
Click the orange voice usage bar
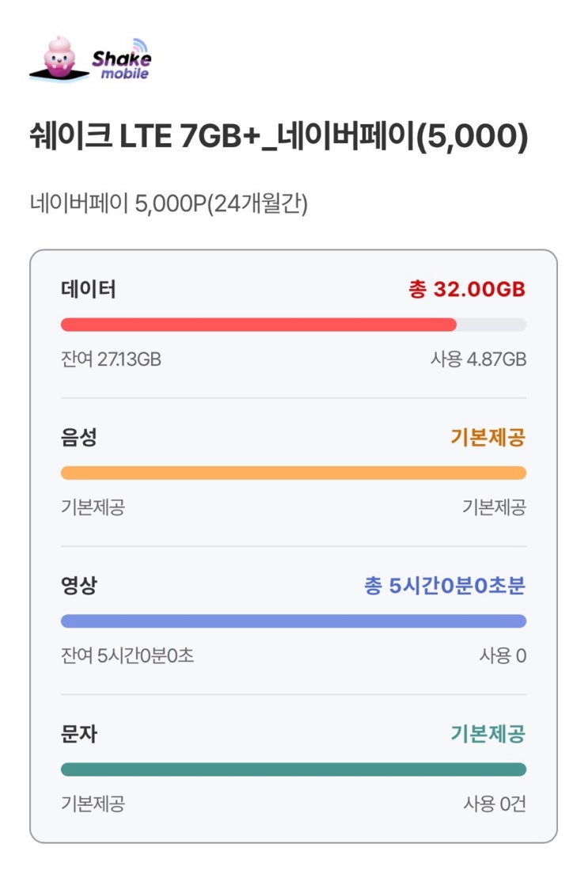293,473
